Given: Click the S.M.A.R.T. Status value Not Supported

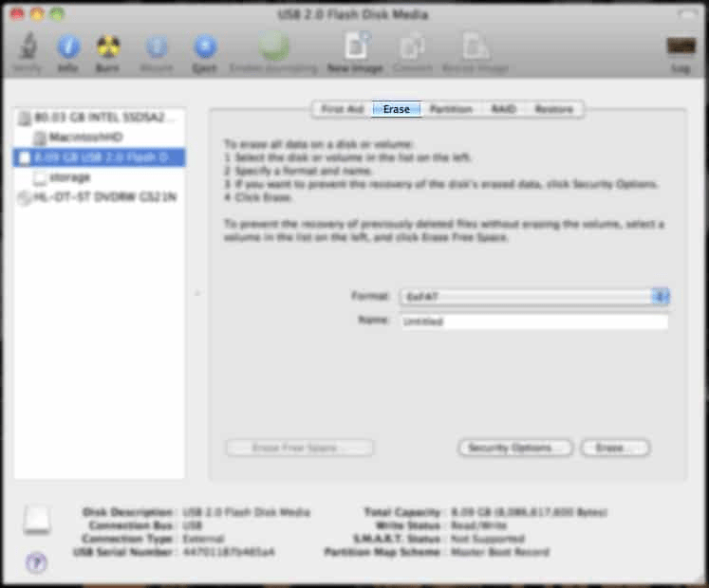Looking at the screenshot, I should 488,539.
